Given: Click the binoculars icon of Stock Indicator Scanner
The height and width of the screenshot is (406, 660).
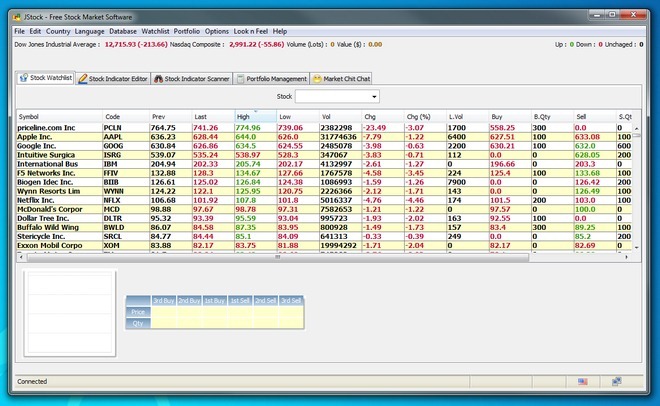Looking at the screenshot, I should tap(158, 79).
